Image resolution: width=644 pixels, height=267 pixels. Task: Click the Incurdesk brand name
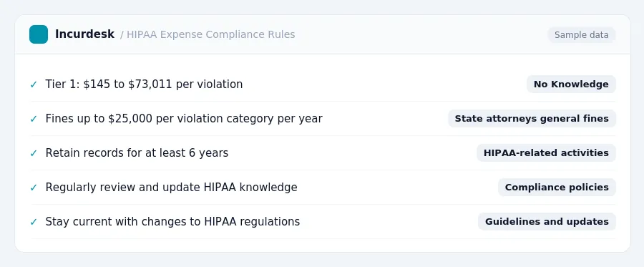click(84, 34)
